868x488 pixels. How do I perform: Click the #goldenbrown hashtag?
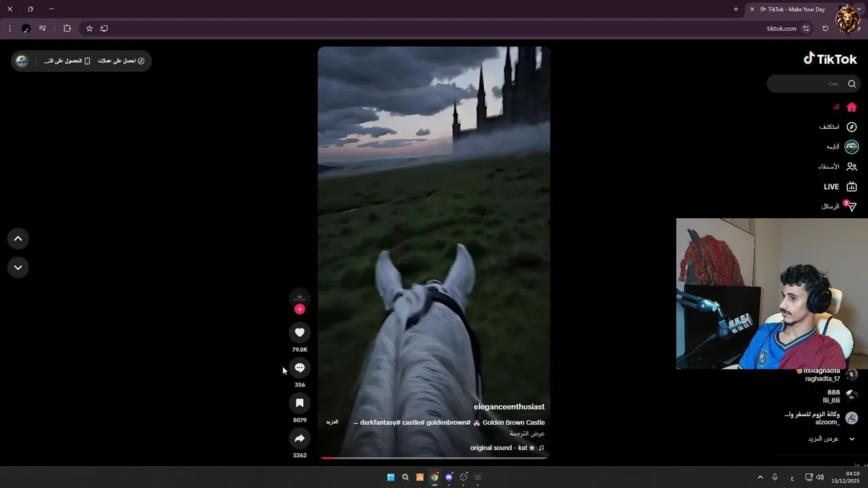pos(448,422)
